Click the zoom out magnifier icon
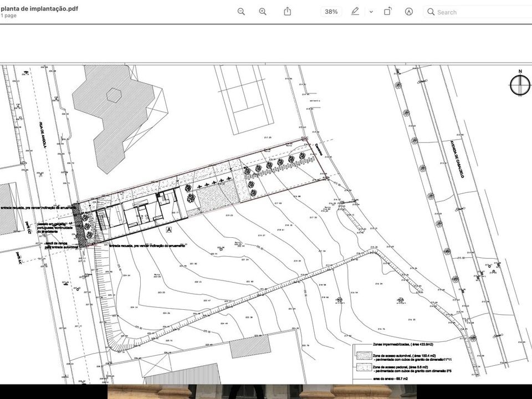 coord(241,12)
